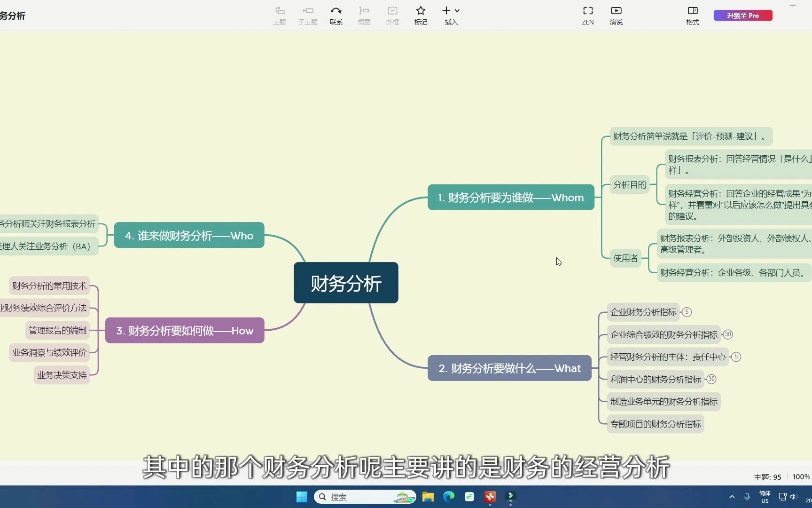Click the 升级至 Pro upgrade button
This screenshot has height=508, width=812.
742,15
